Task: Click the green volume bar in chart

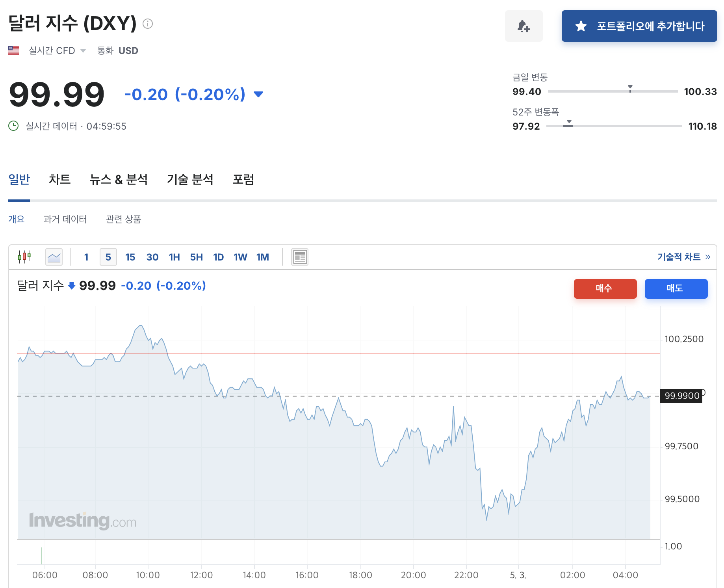Action: (x=42, y=556)
